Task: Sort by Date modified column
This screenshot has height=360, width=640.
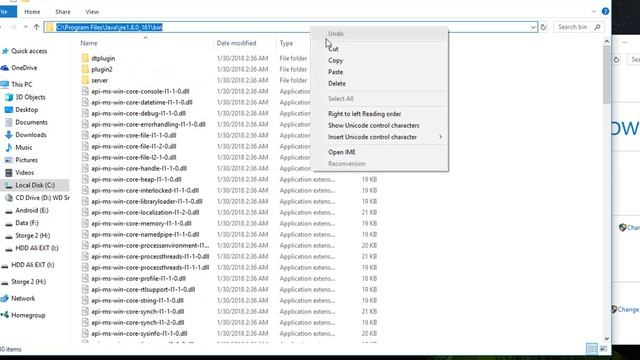Action: point(236,43)
